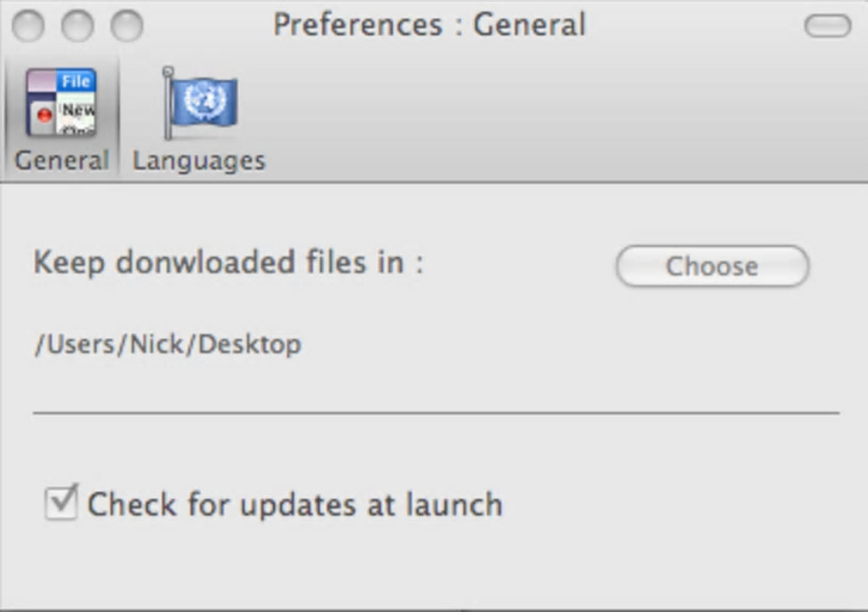Image resolution: width=868 pixels, height=612 pixels.
Task: Open the General preferences icon
Action: [x=60, y=104]
